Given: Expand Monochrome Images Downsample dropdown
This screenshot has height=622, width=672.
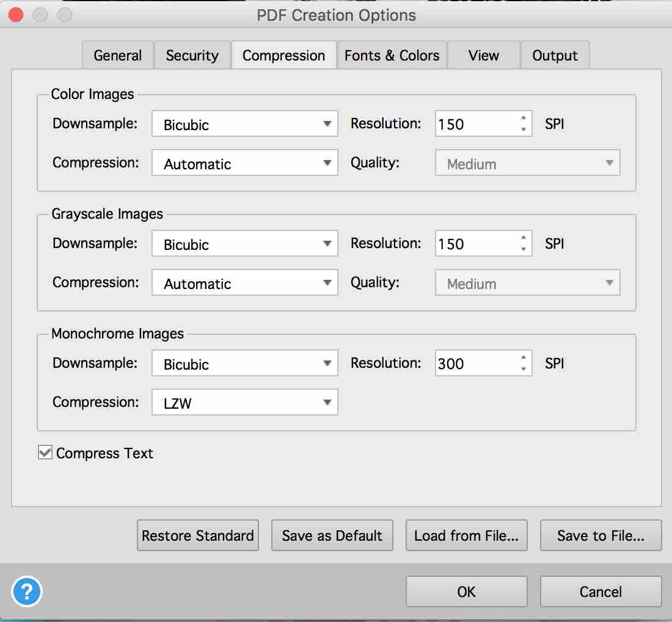Looking at the screenshot, I should coord(245,364).
